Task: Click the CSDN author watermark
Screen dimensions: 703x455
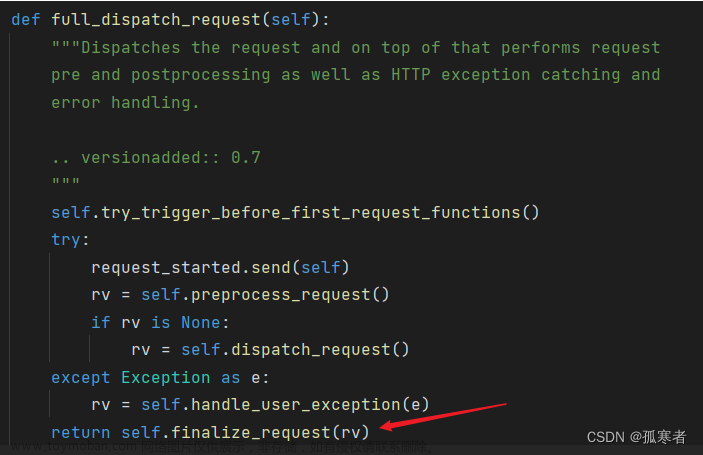Action: (x=636, y=437)
